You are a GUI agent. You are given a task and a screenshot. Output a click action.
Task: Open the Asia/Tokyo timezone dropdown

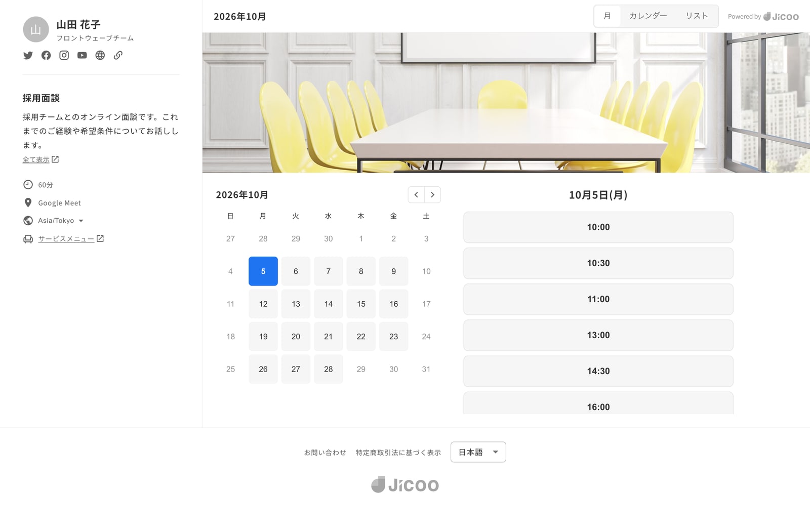61,221
